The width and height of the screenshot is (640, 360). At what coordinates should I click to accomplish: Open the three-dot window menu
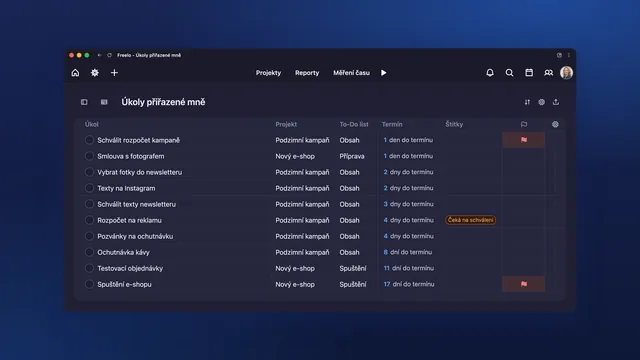click(x=569, y=55)
